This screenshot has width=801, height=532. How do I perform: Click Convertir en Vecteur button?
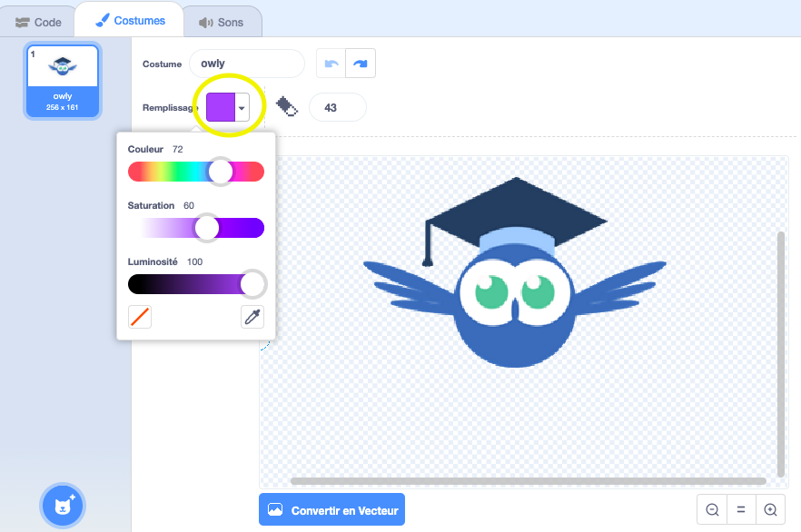coord(332,509)
